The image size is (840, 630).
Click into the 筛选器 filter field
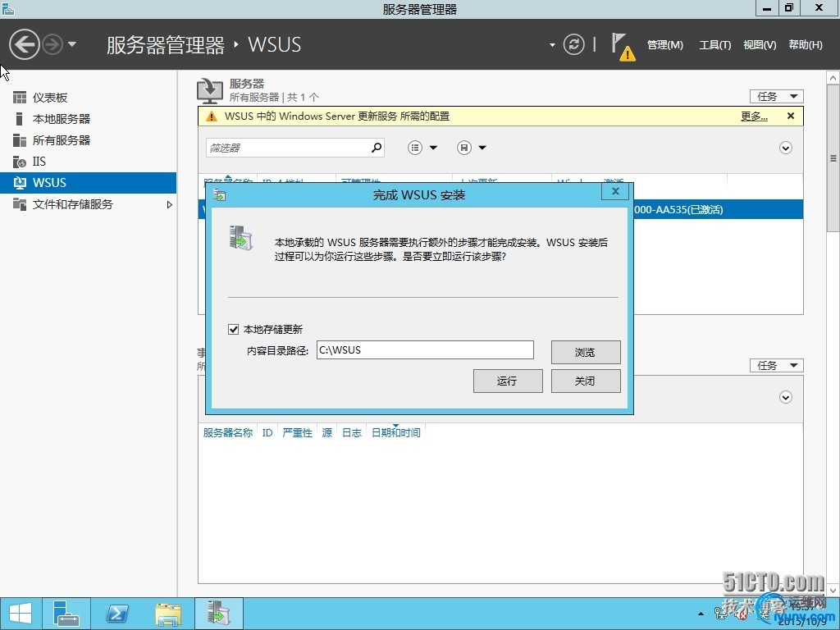pyautogui.click(x=288, y=148)
